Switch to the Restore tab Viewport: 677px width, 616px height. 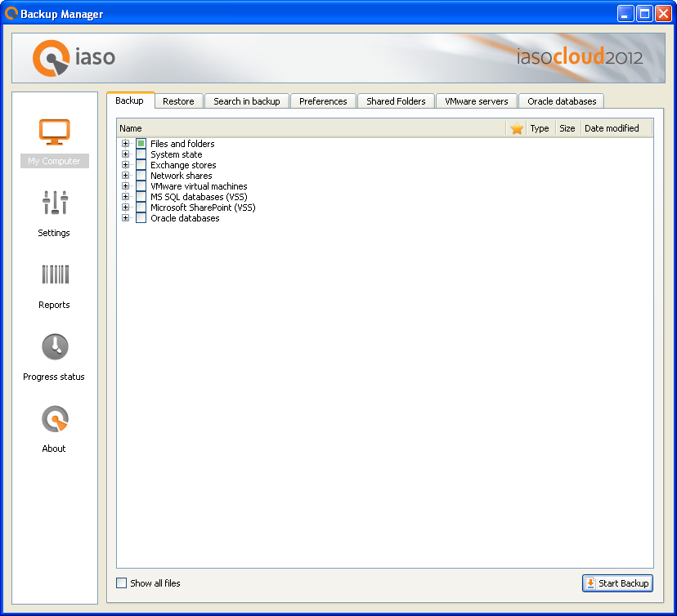pyautogui.click(x=178, y=101)
